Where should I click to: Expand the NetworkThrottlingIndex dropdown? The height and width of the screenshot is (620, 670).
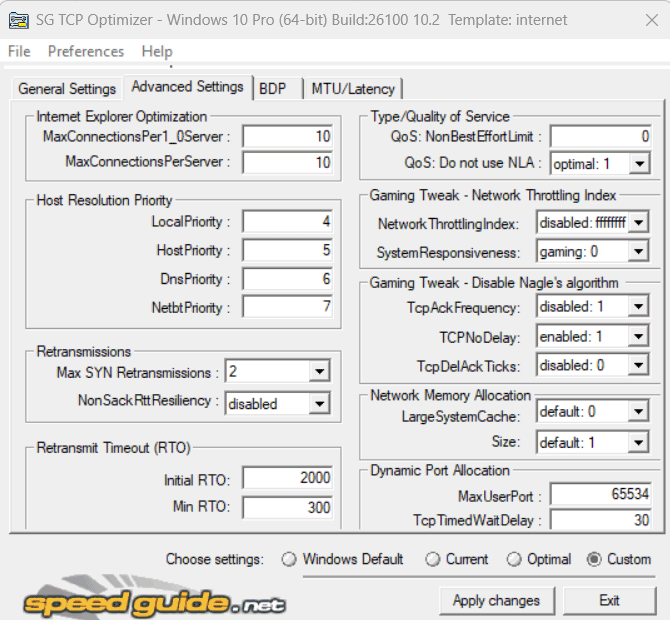pos(639,223)
